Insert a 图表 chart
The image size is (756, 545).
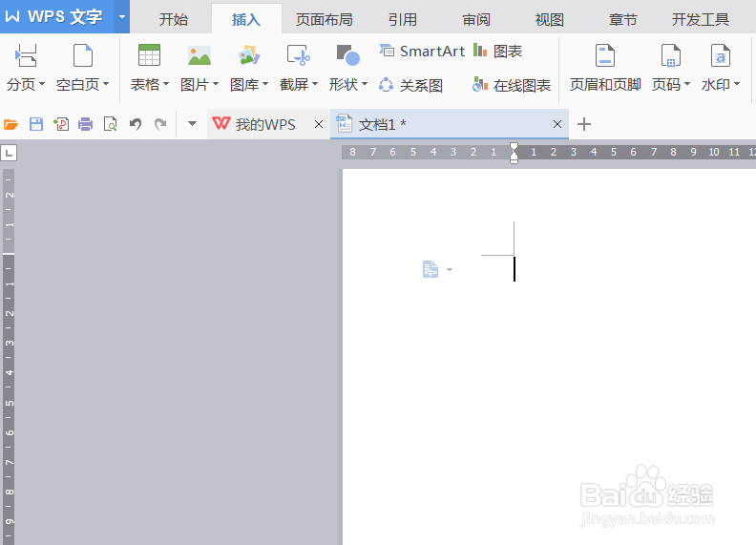[x=497, y=51]
